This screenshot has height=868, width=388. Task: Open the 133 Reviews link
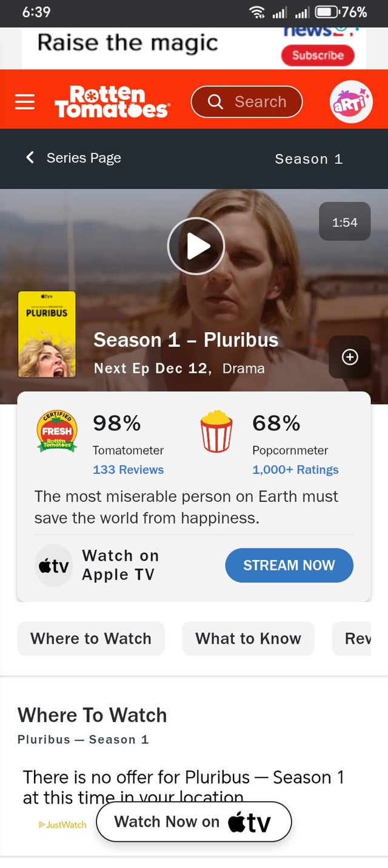[x=128, y=470]
